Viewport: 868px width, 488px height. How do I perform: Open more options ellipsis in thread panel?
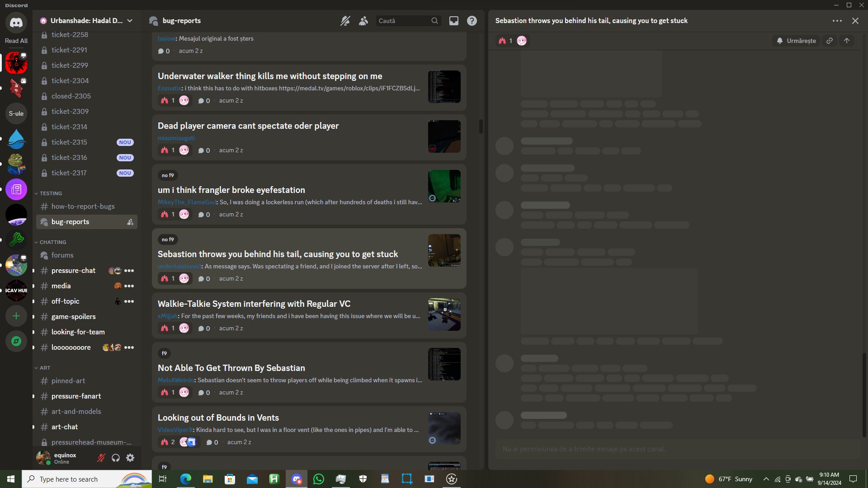coord(837,21)
